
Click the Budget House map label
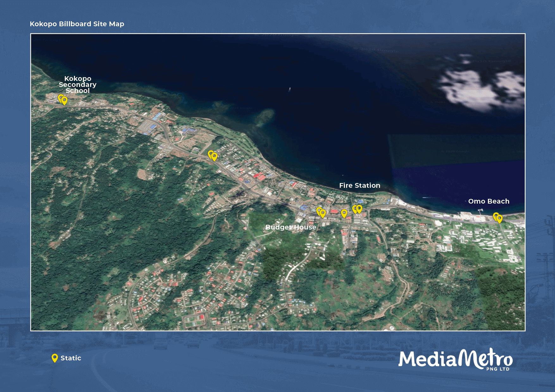coord(291,227)
